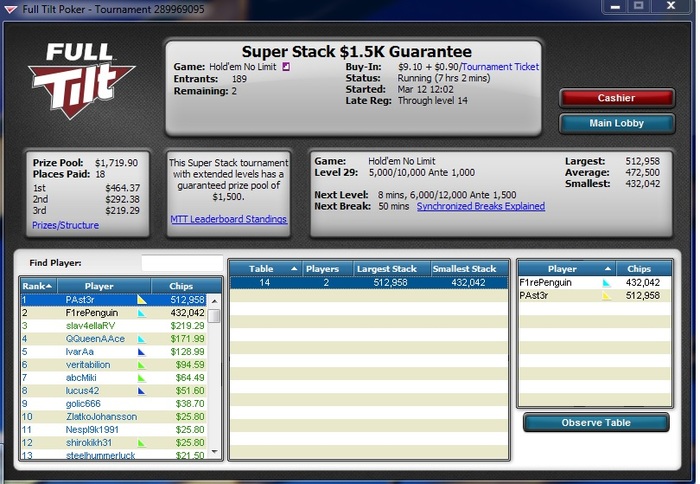Click the green flag icon in abcMiki row

(142, 378)
